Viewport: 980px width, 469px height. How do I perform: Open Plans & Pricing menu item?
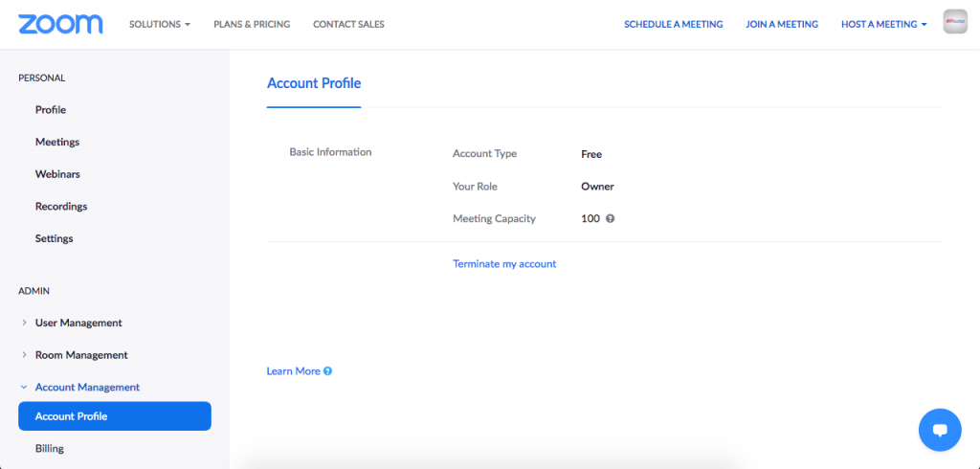click(x=252, y=24)
